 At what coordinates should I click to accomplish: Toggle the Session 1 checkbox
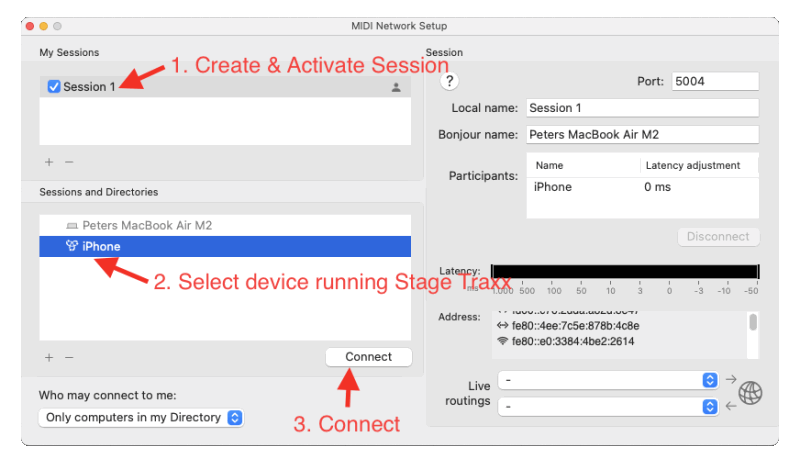(54, 87)
